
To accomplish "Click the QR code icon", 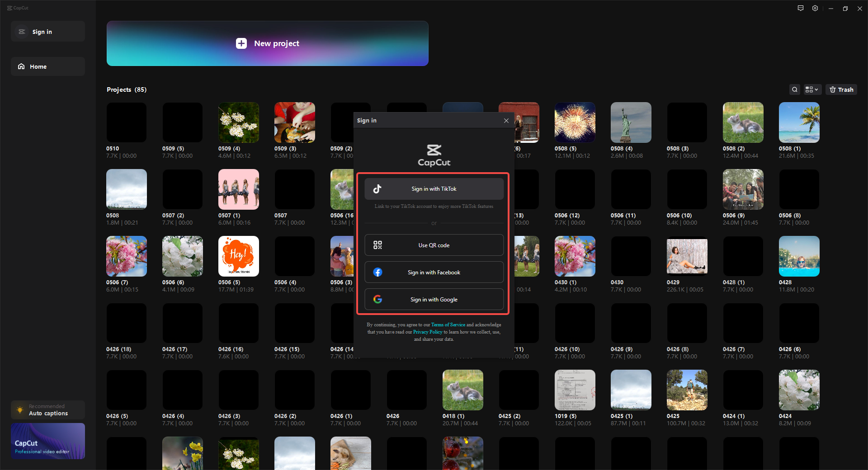I will pos(377,245).
